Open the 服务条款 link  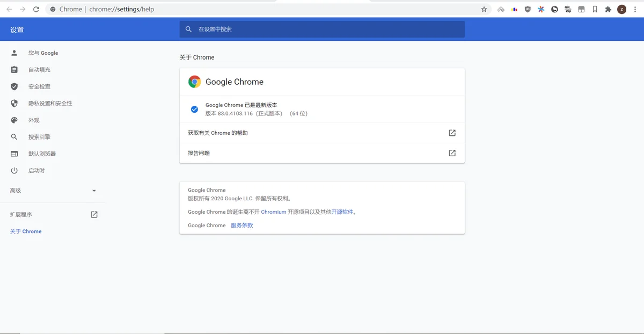tap(242, 226)
